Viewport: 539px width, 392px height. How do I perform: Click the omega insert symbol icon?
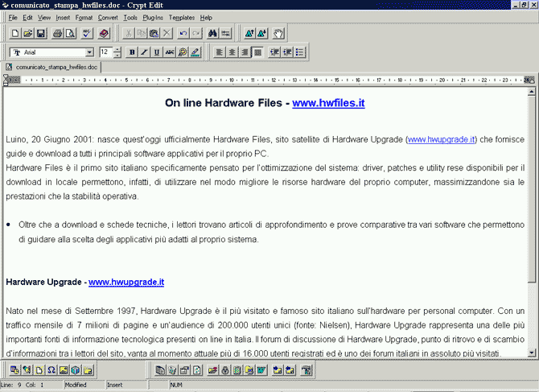click(51, 370)
